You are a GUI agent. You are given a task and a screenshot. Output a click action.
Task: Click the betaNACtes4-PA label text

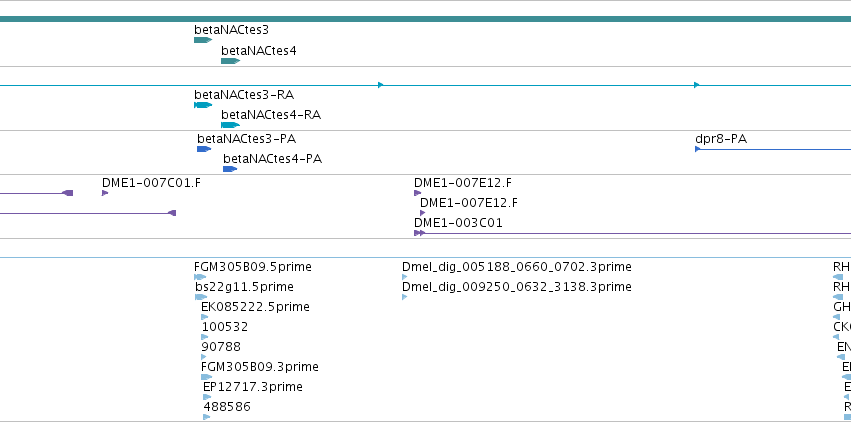tap(272, 159)
